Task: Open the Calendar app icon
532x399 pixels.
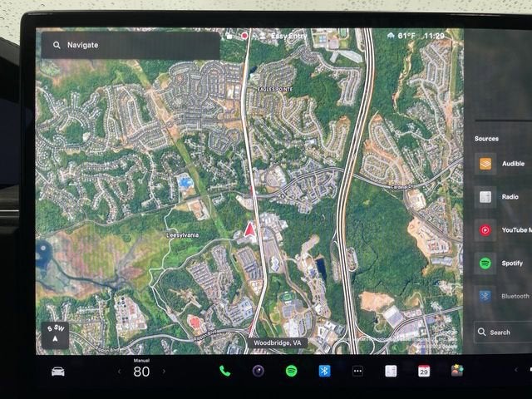Action: (424, 371)
